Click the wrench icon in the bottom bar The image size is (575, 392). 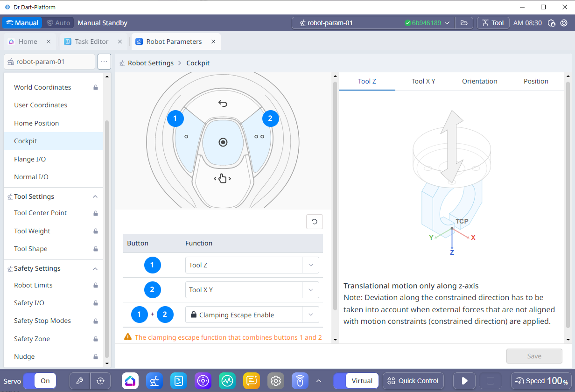tap(79, 381)
